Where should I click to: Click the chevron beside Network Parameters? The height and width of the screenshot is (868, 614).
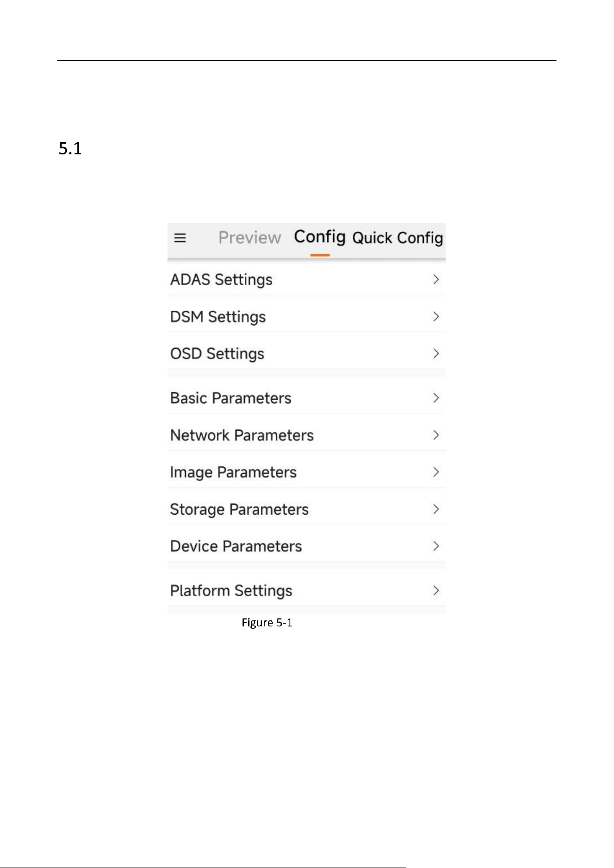436,435
